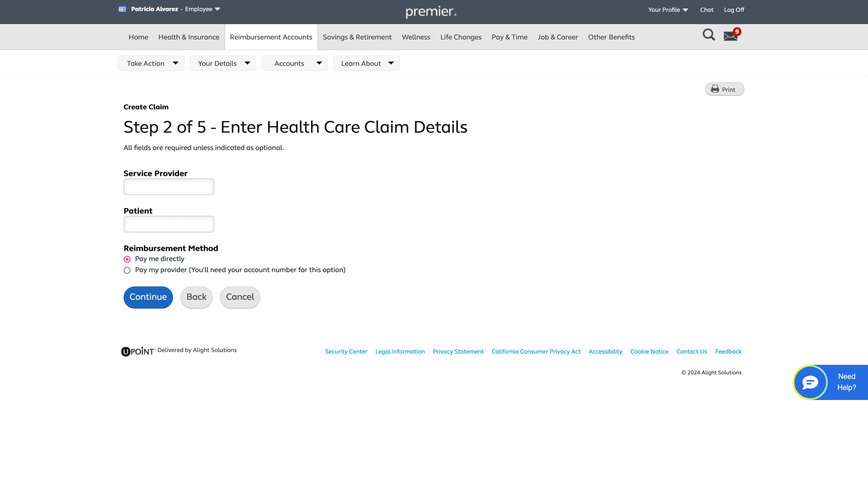Click the employee badge icon by Patricia Alvarez
The image size is (868, 500).
tap(122, 9)
